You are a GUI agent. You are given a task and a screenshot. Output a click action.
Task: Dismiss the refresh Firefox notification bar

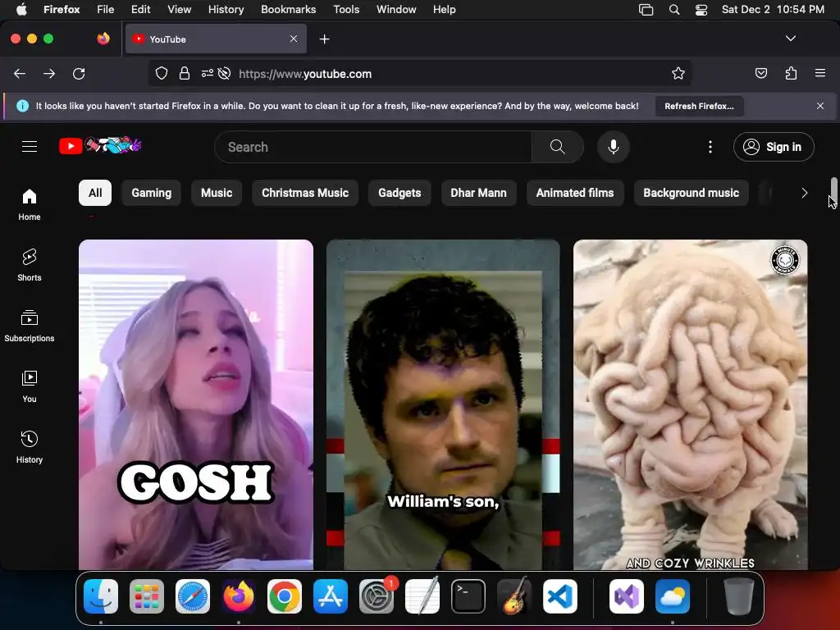pyautogui.click(x=820, y=106)
